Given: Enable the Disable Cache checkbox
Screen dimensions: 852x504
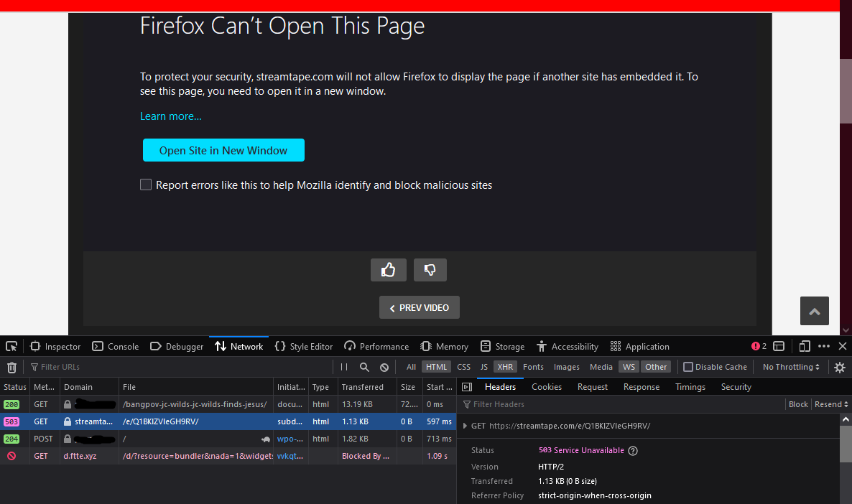Looking at the screenshot, I should click(688, 367).
